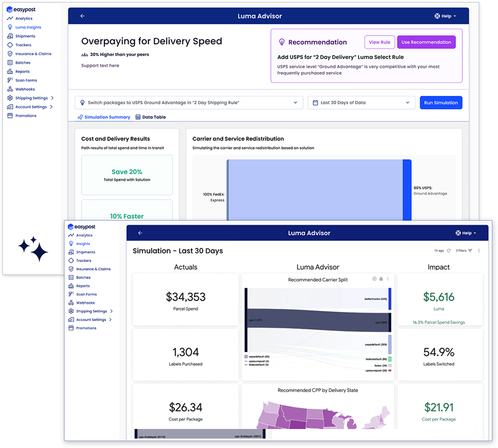The image size is (498, 448).
Task: Expand Account Settings in the back window
Action: 30,107
